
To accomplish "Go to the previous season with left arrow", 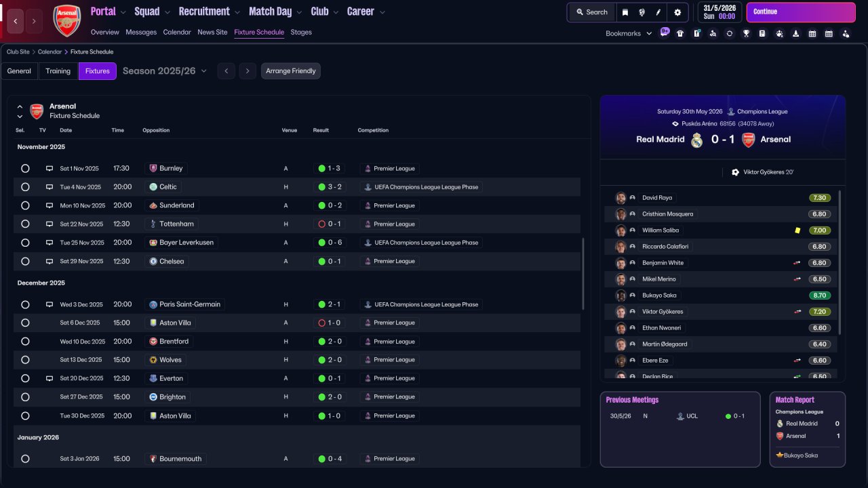I will (x=226, y=71).
